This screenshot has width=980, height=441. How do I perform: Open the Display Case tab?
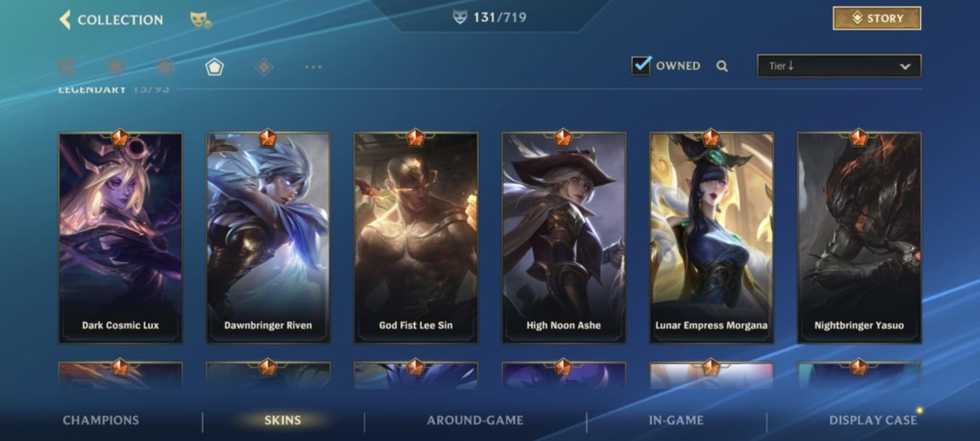[873, 421]
